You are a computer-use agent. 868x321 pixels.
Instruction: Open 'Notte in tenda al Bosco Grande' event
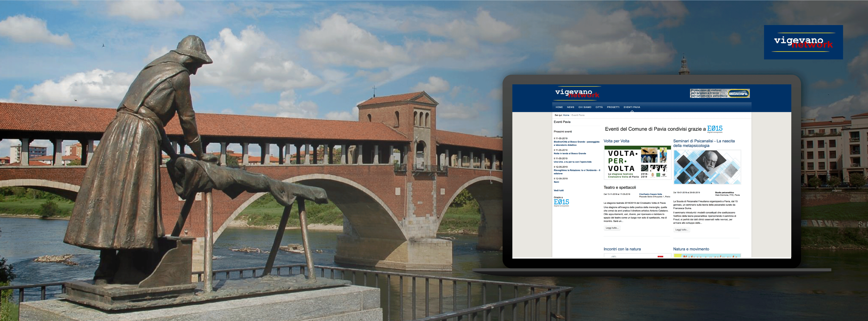(570, 154)
